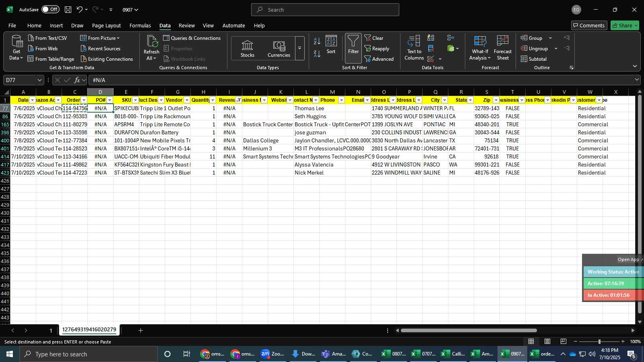
Task: Toggle the AutoSave switch
Action: pyautogui.click(x=50, y=10)
